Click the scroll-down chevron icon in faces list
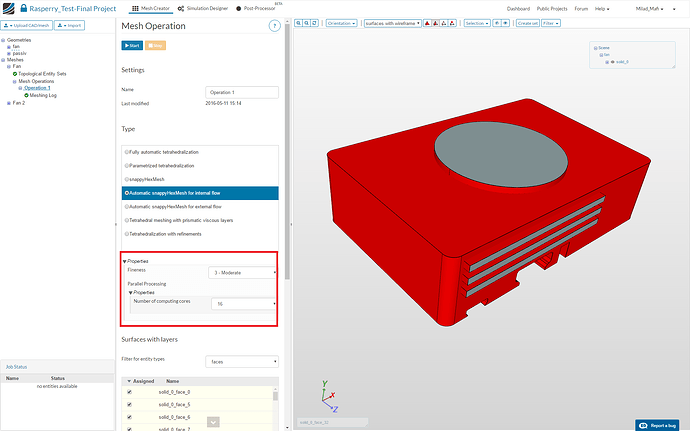The image size is (690, 431). point(213,422)
